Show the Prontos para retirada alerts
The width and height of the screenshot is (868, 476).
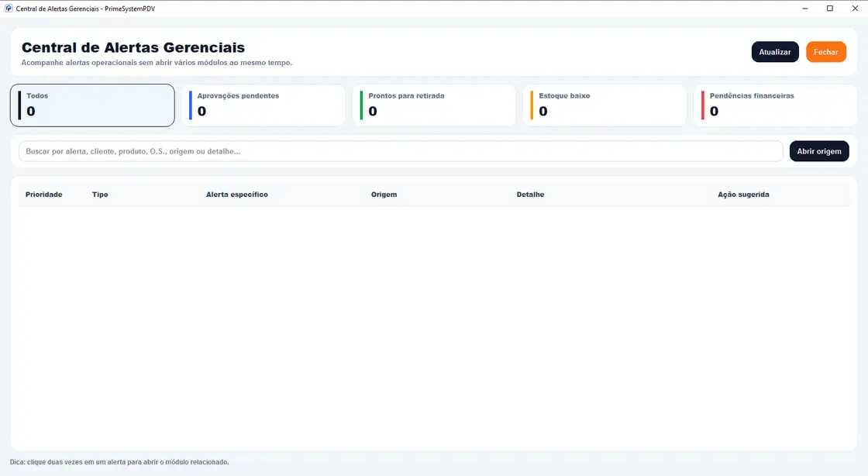pyautogui.click(x=434, y=105)
